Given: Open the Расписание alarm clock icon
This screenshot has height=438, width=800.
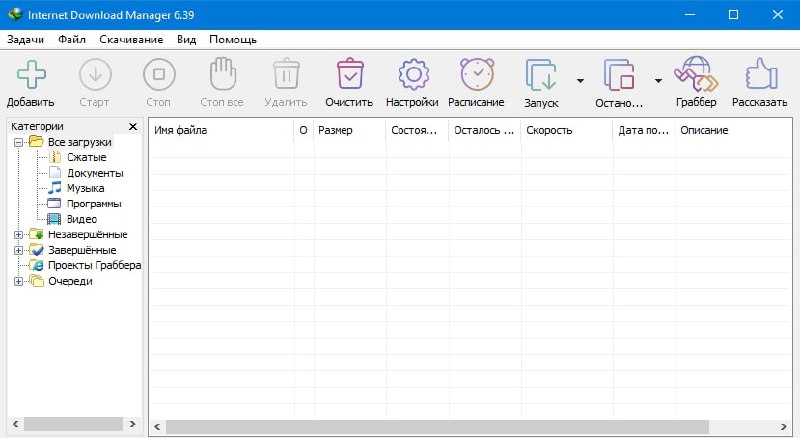Looking at the screenshot, I should tap(477, 74).
